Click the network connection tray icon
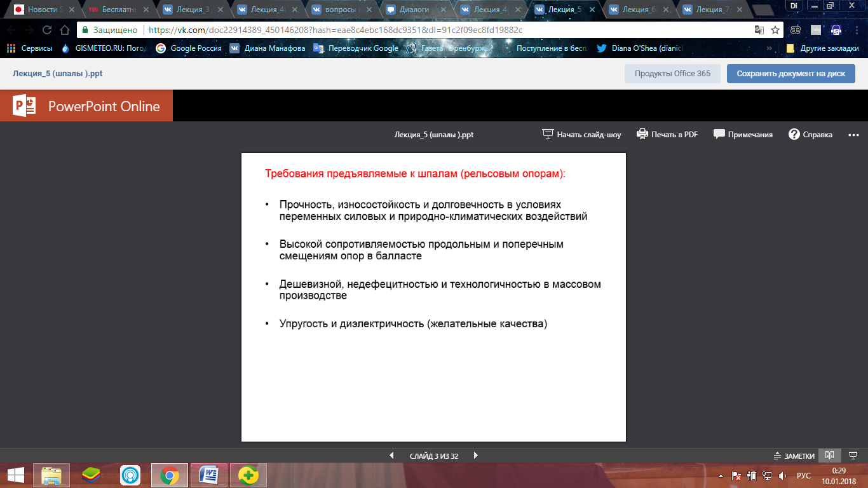The image size is (868, 488). click(767, 475)
